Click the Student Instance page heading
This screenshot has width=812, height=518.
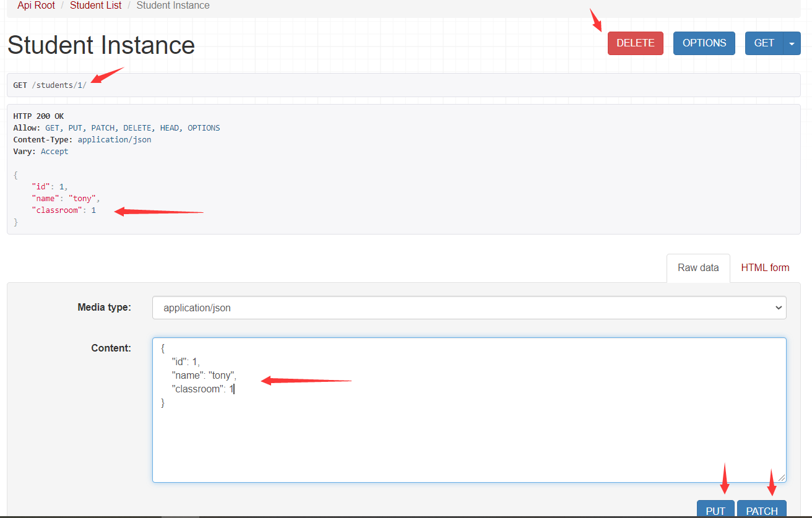[101, 45]
